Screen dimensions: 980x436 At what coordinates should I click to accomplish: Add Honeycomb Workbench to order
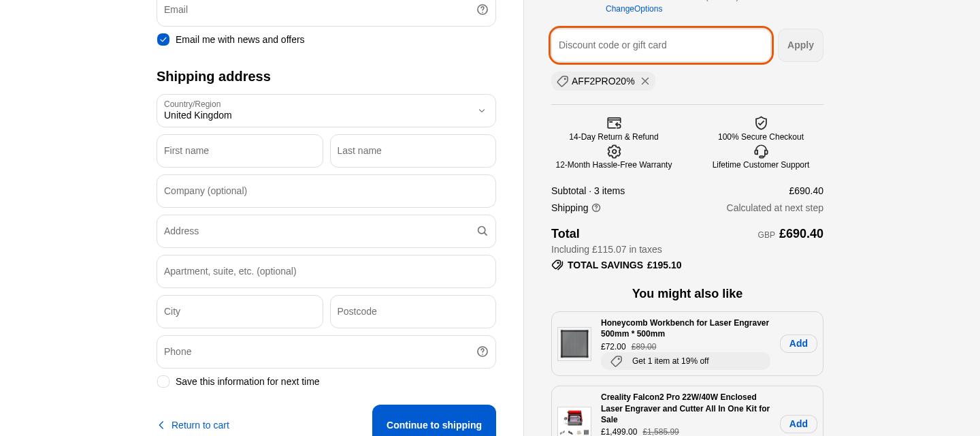(x=798, y=343)
